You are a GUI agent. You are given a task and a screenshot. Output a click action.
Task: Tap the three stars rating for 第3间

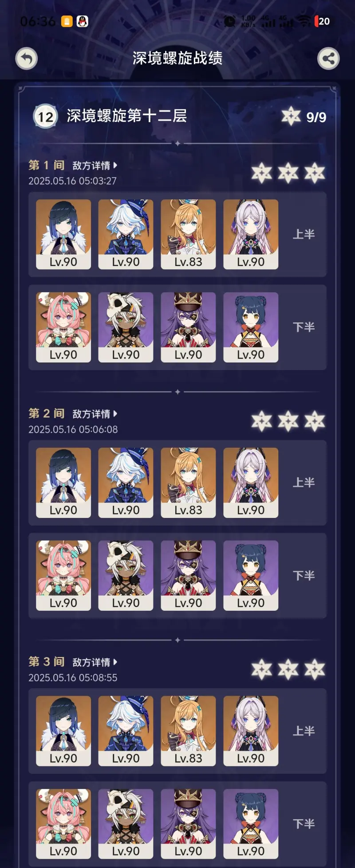(x=288, y=670)
